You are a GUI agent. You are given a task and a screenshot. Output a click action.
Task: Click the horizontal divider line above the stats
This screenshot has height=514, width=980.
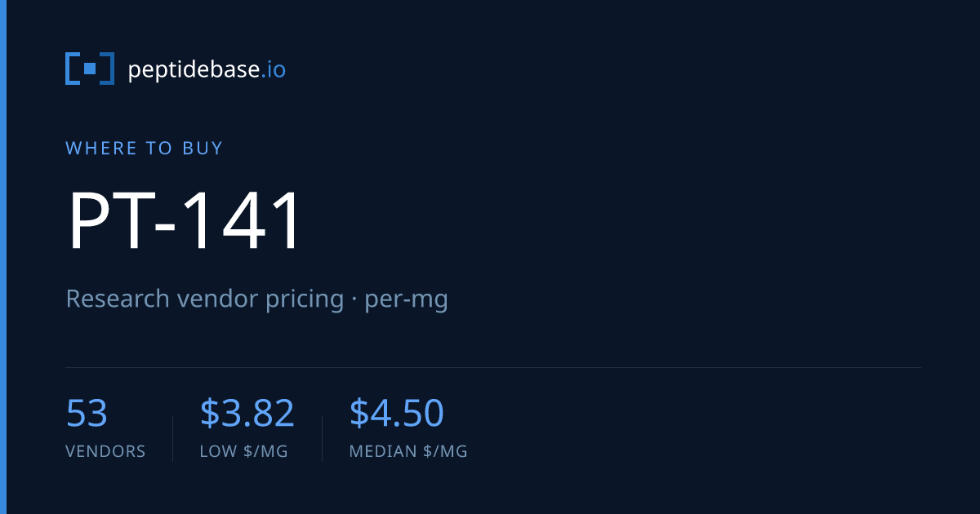[x=493, y=367]
